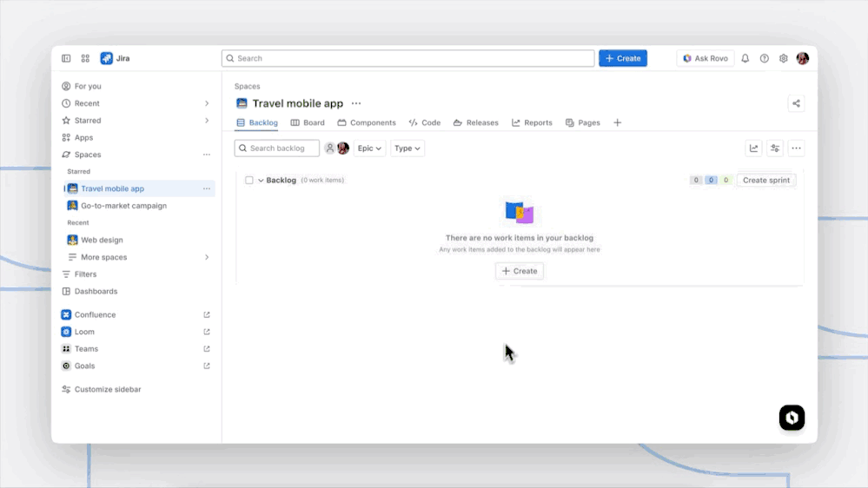Open the floating assistant button
This screenshot has height=488, width=868.
point(792,418)
